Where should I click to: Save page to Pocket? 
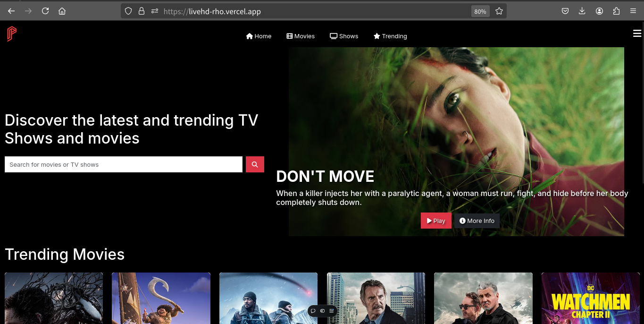[565, 11]
